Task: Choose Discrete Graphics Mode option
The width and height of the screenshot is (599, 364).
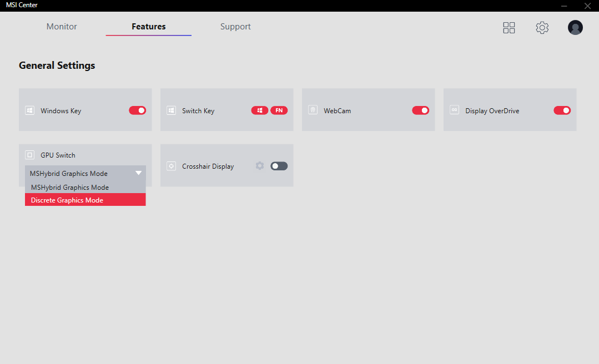Action: pos(85,200)
